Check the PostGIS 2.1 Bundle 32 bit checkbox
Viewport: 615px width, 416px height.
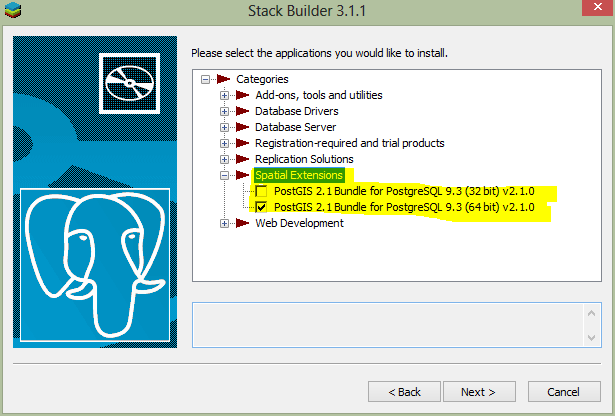click(261, 191)
